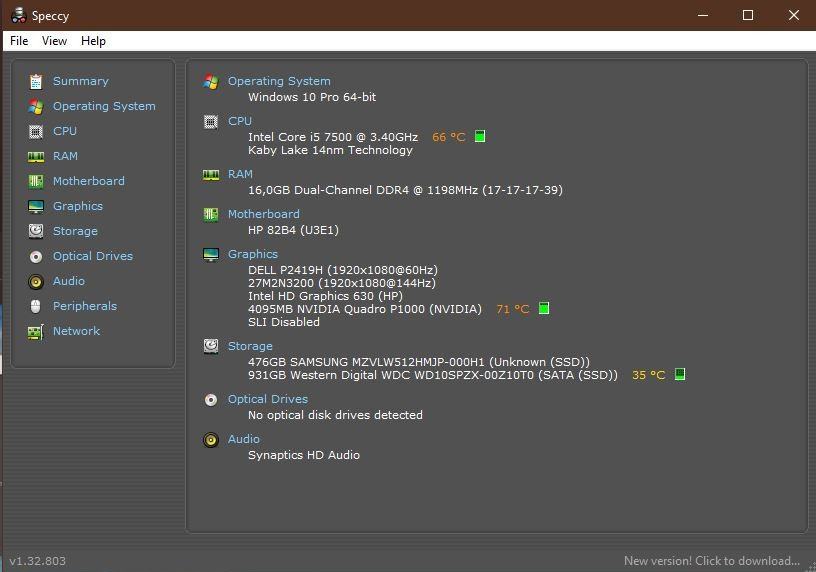
Task: Click the 35 °C storage temperature value
Action: (x=648, y=375)
